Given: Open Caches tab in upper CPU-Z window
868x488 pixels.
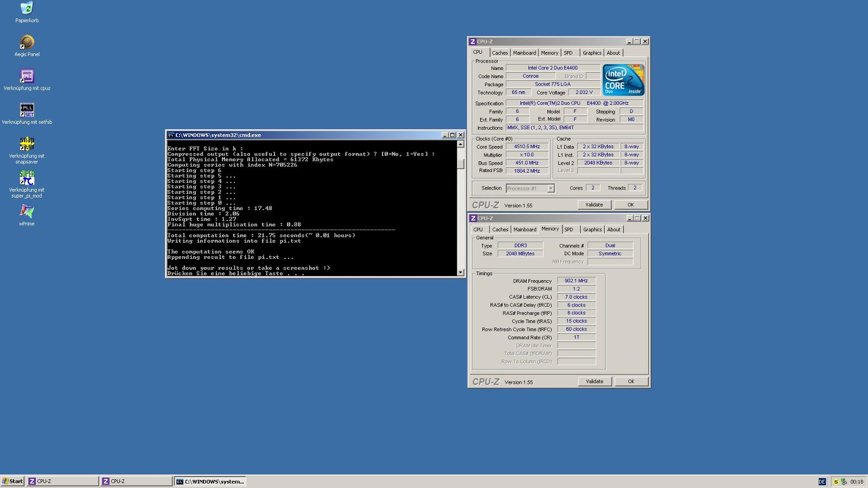Looking at the screenshot, I should click(x=500, y=53).
